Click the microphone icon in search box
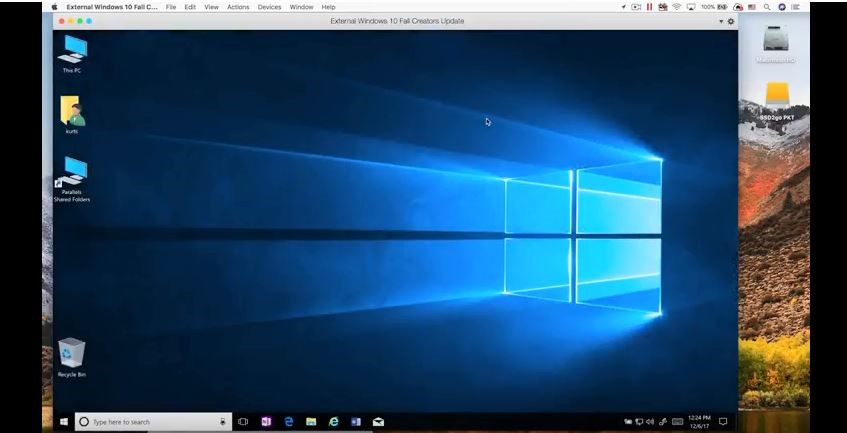Screen dimensions: 847x433 point(223,422)
